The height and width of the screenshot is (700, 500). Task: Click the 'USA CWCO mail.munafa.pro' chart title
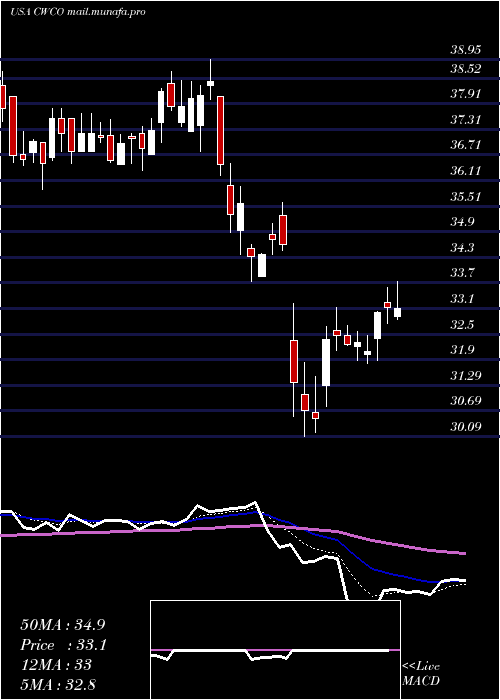[78, 12]
